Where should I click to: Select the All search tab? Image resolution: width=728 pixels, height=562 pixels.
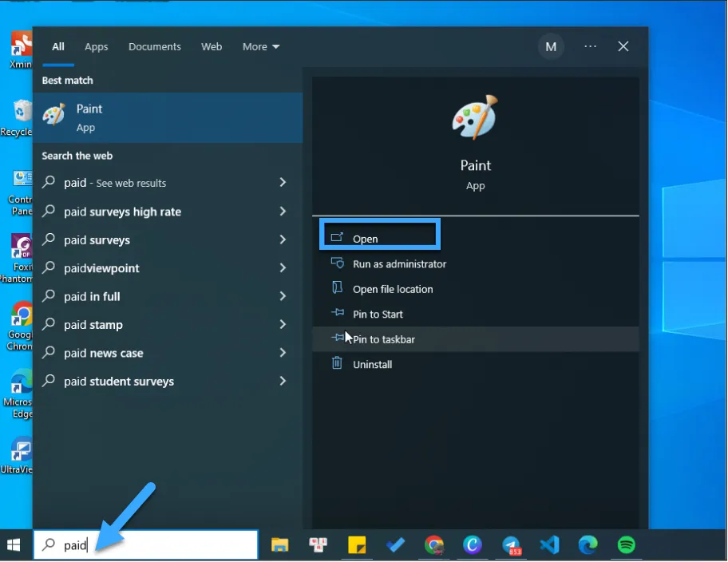coord(58,46)
